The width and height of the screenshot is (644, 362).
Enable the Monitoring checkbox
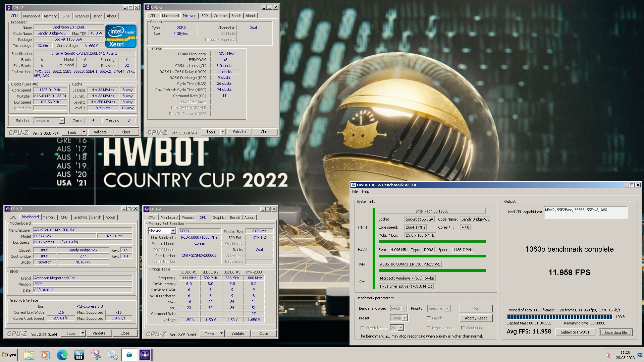point(463,328)
